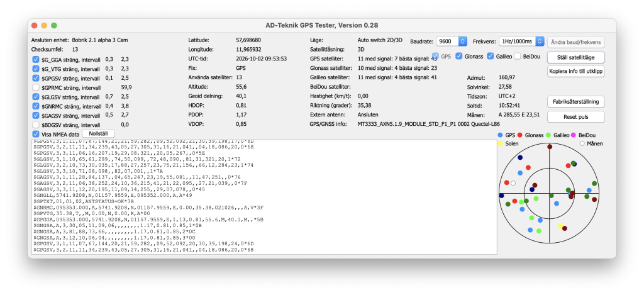This screenshot has width=644, height=295.
Task: Click Galileo satelliter signal summary text
Action: point(397,77)
